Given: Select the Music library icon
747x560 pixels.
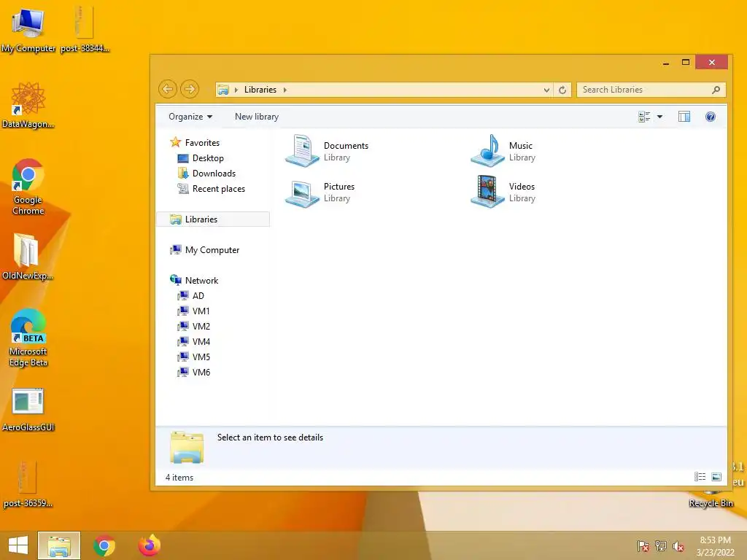Looking at the screenshot, I should pyautogui.click(x=487, y=150).
